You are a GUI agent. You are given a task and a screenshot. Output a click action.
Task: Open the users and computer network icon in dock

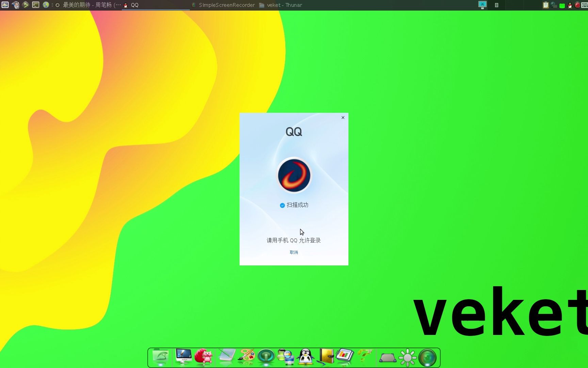[286, 357]
